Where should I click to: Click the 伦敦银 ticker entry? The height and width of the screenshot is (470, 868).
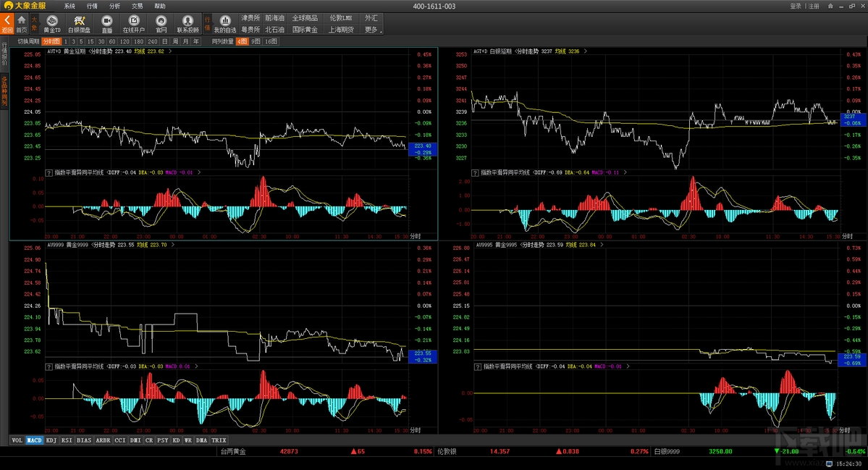446,451
